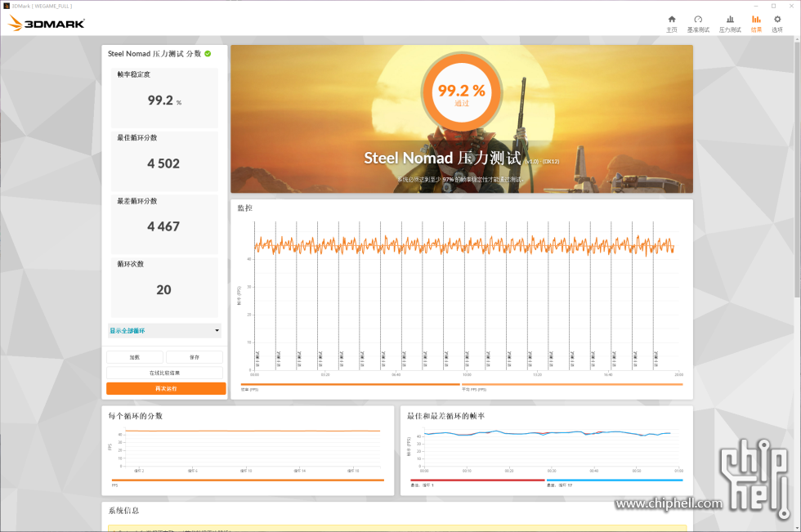Screen dimensions: 801x532
Task: Click the 系统信息 section heading
Action: pos(123,511)
